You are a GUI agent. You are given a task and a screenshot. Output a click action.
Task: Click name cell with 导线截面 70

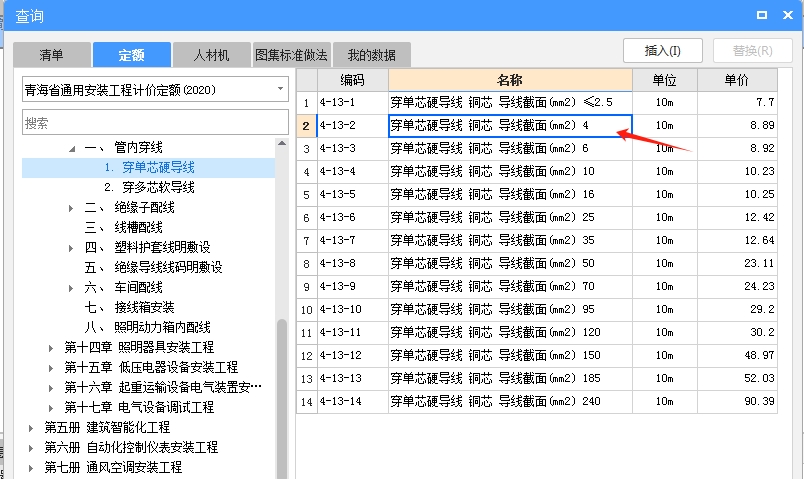point(510,287)
